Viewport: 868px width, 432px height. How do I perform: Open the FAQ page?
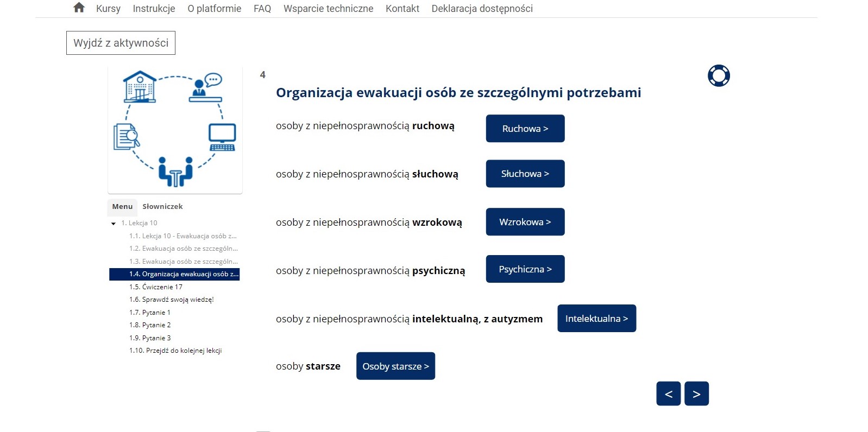(262, 9)
